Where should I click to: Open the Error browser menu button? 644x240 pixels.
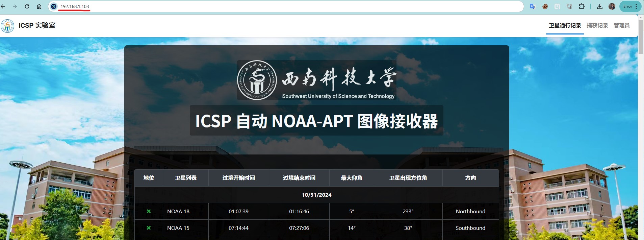[x=630, y=6]
